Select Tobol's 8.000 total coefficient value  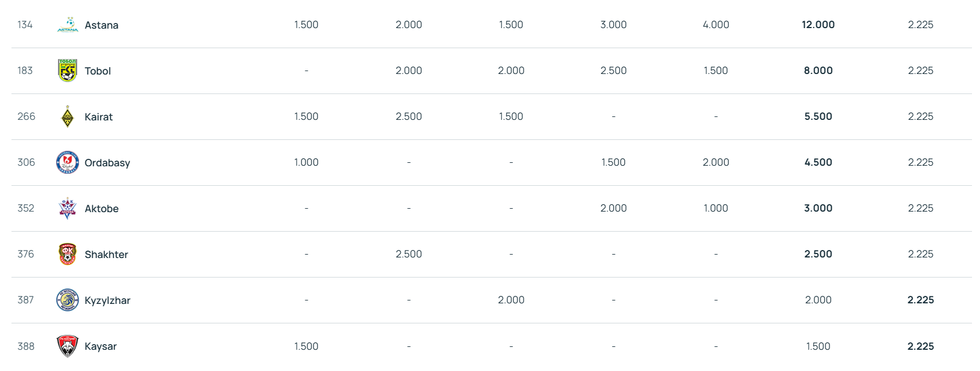[x=818, y=71]
